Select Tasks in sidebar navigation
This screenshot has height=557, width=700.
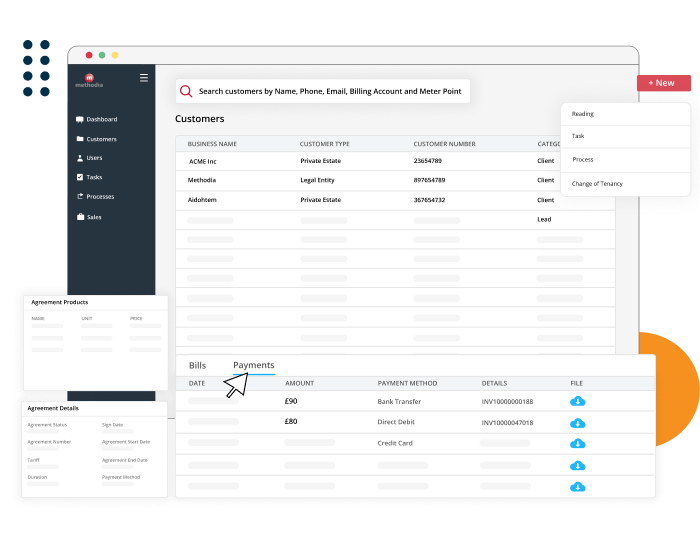(x=94, y=177)
